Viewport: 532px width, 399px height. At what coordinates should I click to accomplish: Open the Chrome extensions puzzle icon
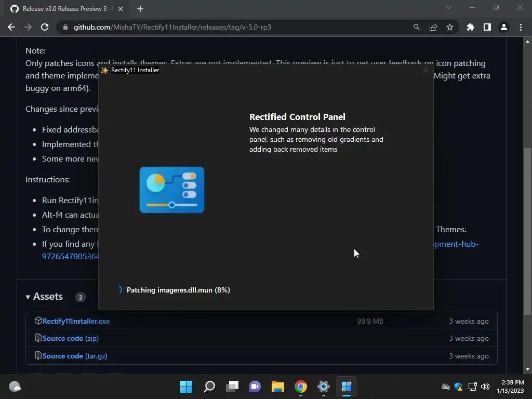click(x=470, y=27)
